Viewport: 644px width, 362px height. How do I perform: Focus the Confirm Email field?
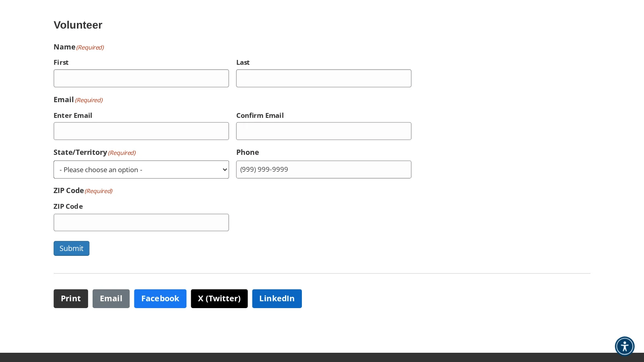tap(324, 131)
